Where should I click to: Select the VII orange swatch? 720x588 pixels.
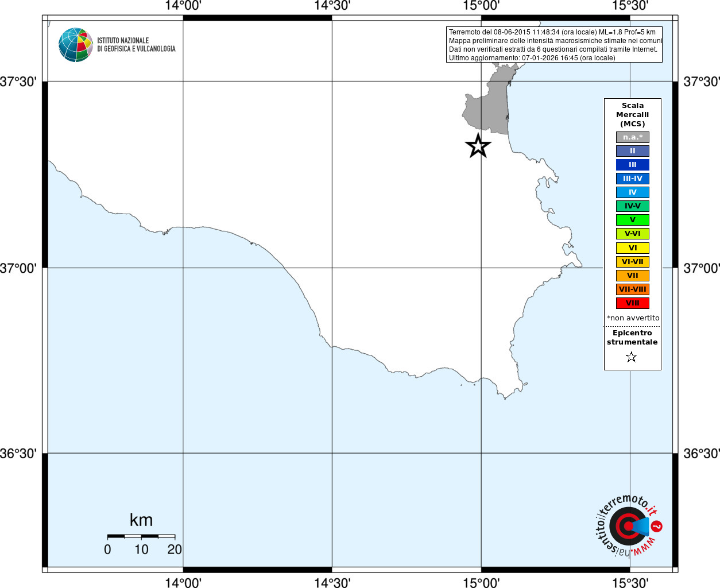633,276
